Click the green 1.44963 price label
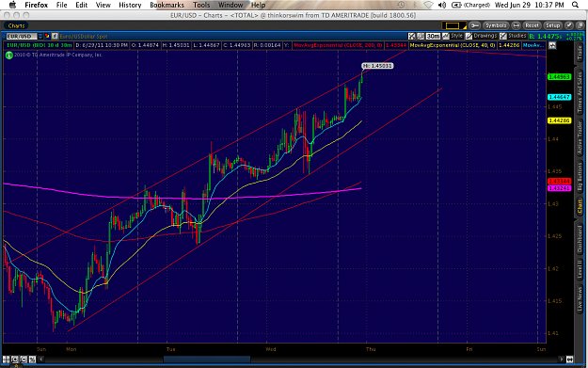588x368 pixels. [559, 77]
